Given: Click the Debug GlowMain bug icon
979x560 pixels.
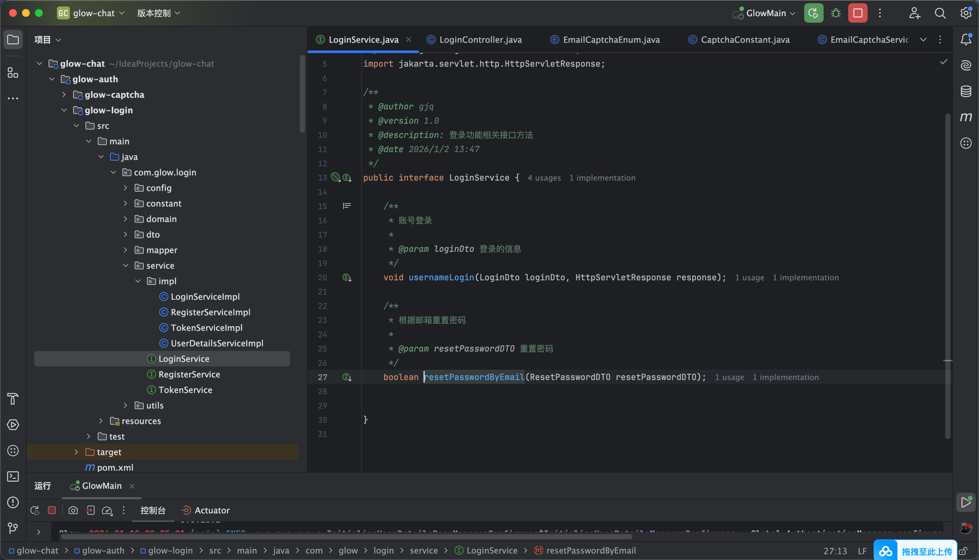Looking at the screenshot, I should (x=836, y=13).
